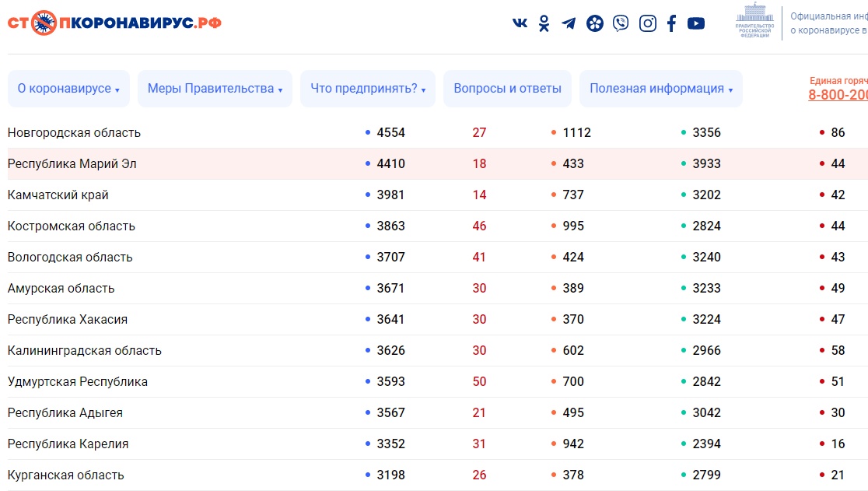Click the Камчатский край region name
868x491 pixels.
click(58, 195)
